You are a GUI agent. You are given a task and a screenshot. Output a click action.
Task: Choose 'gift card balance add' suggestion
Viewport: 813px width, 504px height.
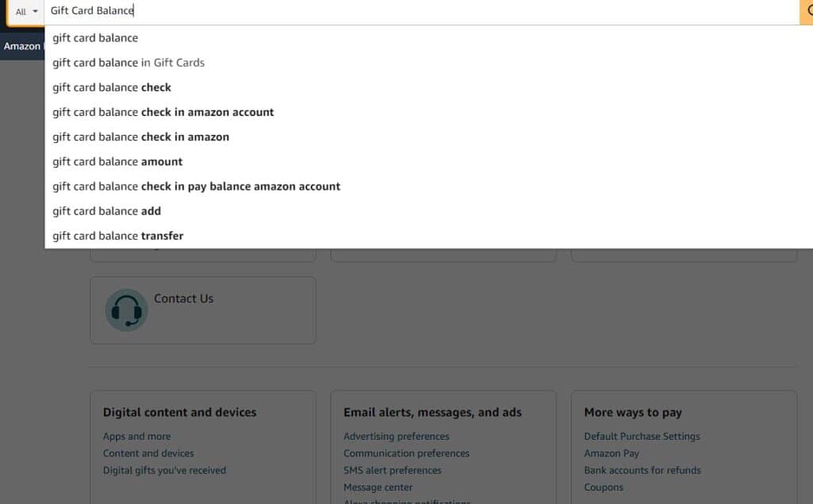(x=106, y=211)
